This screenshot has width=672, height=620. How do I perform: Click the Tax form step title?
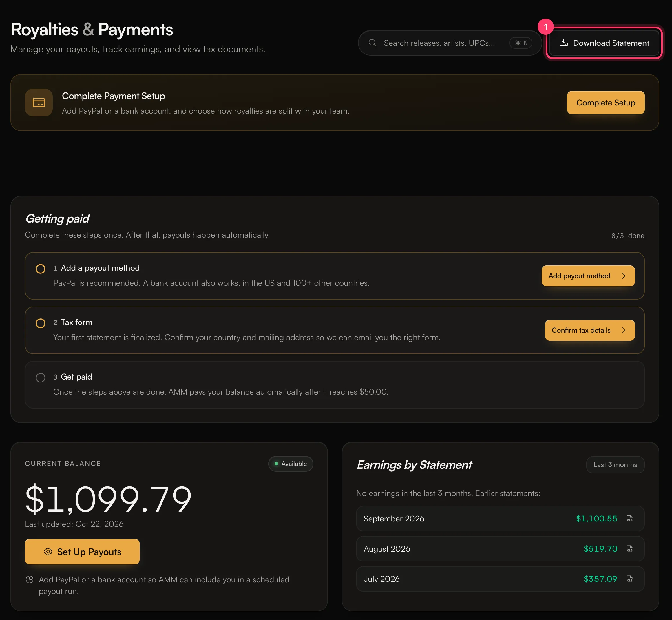click(x=76, y=322)
